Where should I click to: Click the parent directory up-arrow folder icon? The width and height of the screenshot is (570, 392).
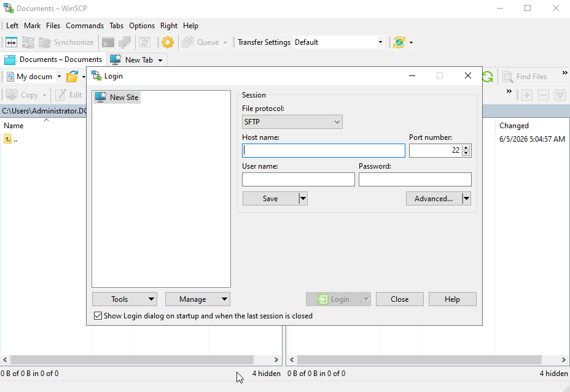(7, 139)
